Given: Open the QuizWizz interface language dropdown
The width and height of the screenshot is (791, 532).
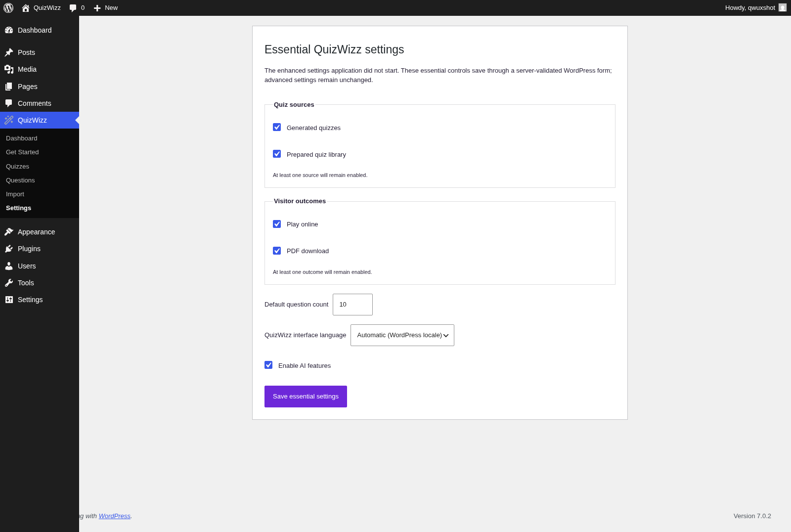Looking at the screenshot, I should 402,335.
